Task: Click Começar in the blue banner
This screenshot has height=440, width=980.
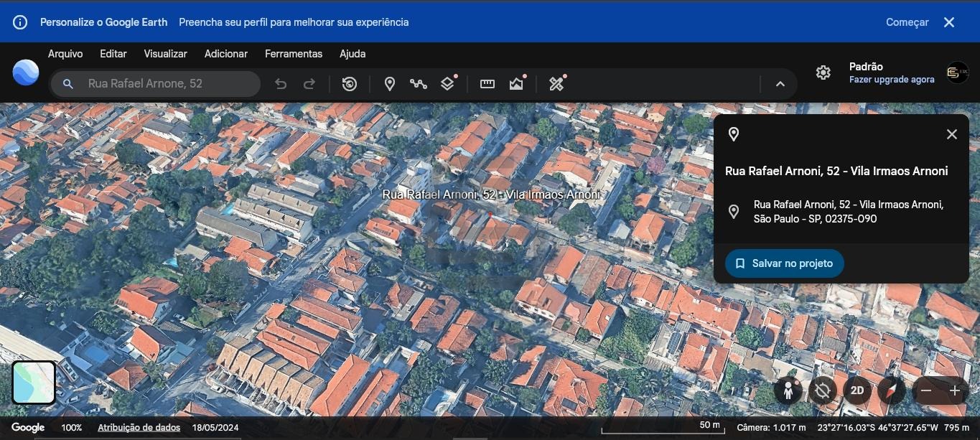Action: pos(907,22)
